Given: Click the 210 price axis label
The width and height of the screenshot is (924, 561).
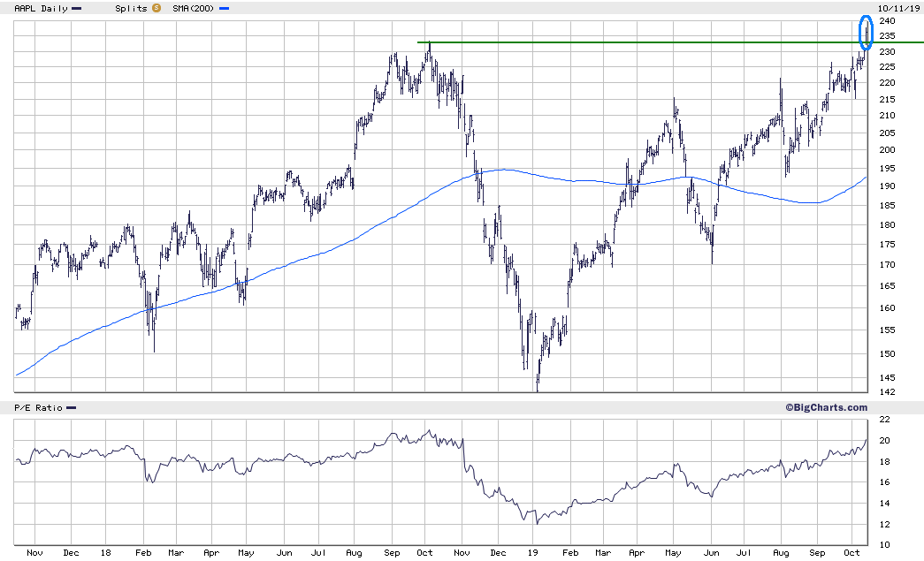Looking at the screenshot, I should coord(887,116).
